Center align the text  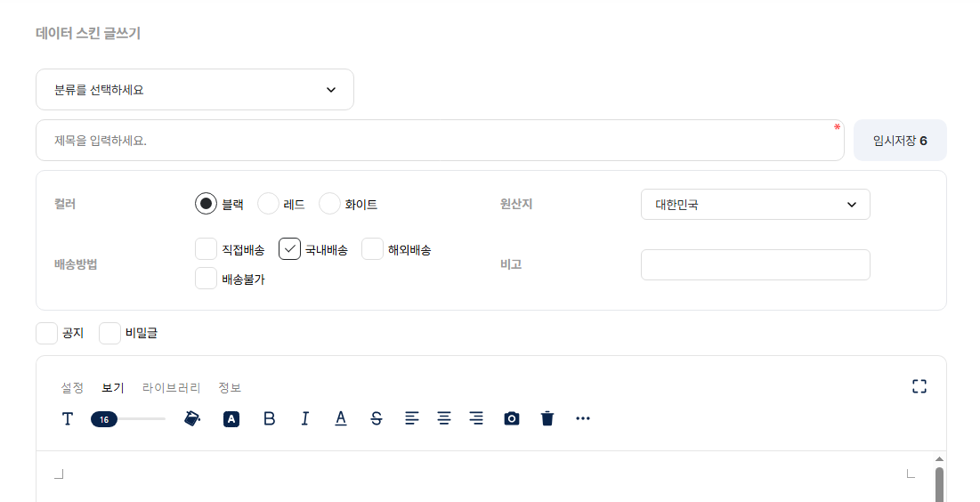coord(444,418)
